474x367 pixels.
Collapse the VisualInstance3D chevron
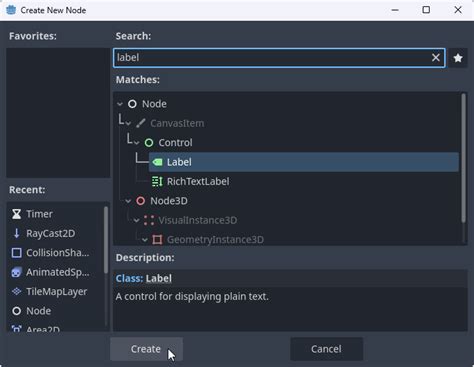[x=137, y=220]
